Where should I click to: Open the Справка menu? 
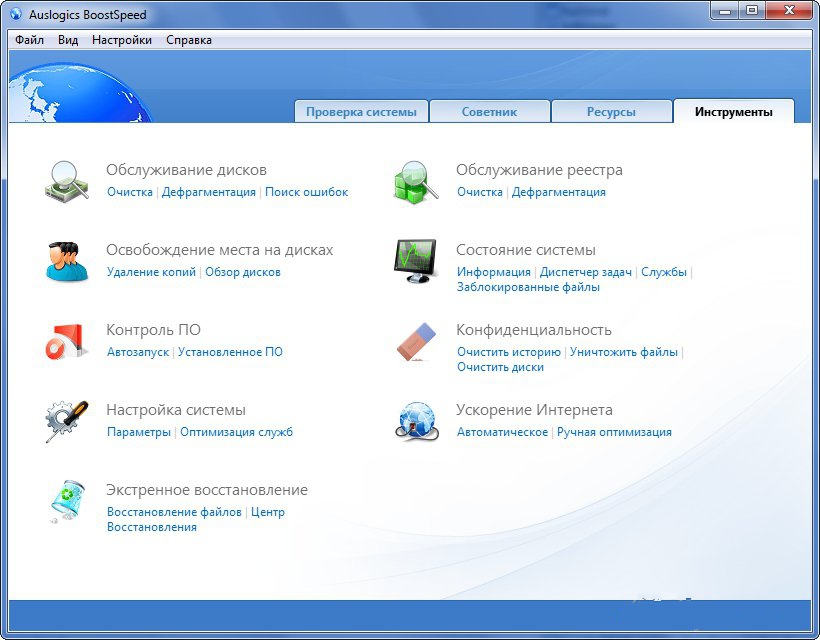[x=188, y=40]
